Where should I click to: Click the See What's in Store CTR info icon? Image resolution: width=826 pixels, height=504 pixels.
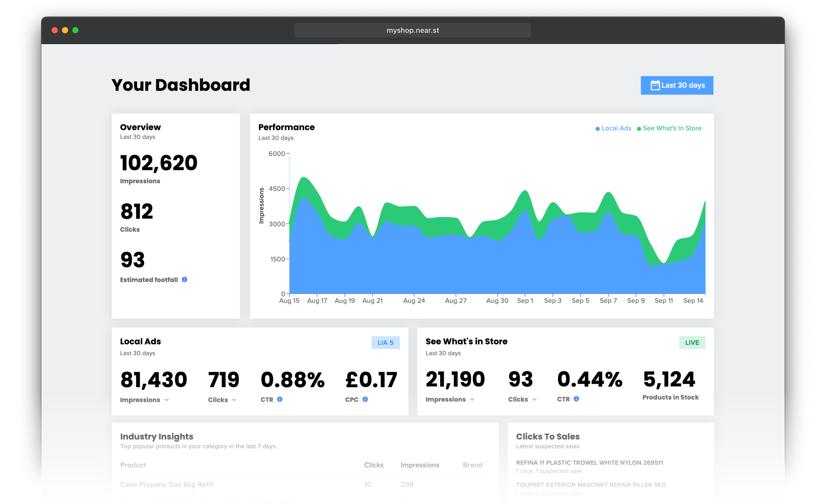[576, 399]
